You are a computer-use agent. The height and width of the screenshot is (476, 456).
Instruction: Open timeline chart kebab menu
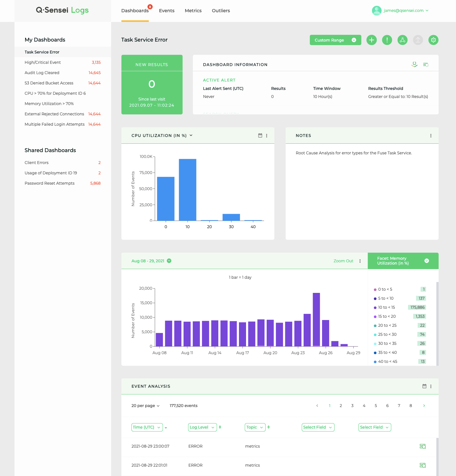[x=360, y=261]
